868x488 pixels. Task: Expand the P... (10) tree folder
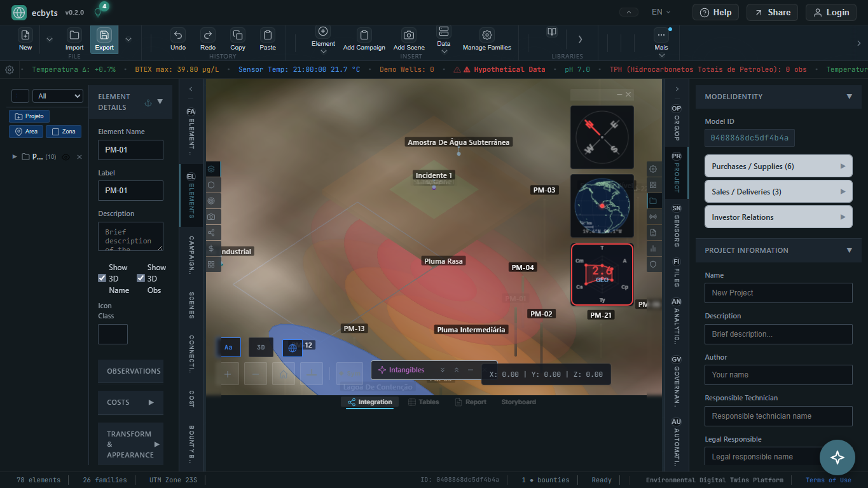click(15, 157)
